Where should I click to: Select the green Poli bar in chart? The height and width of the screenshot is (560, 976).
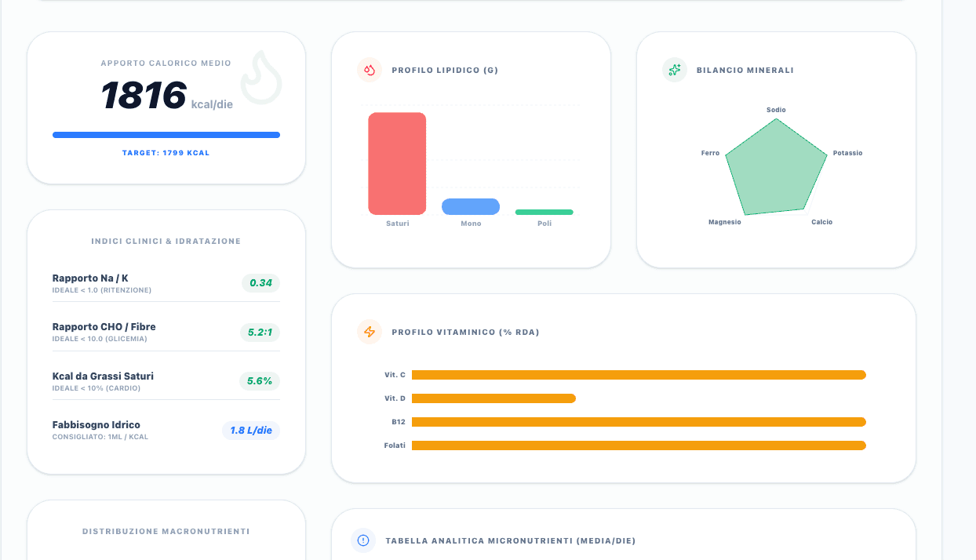tap(544, 212)
